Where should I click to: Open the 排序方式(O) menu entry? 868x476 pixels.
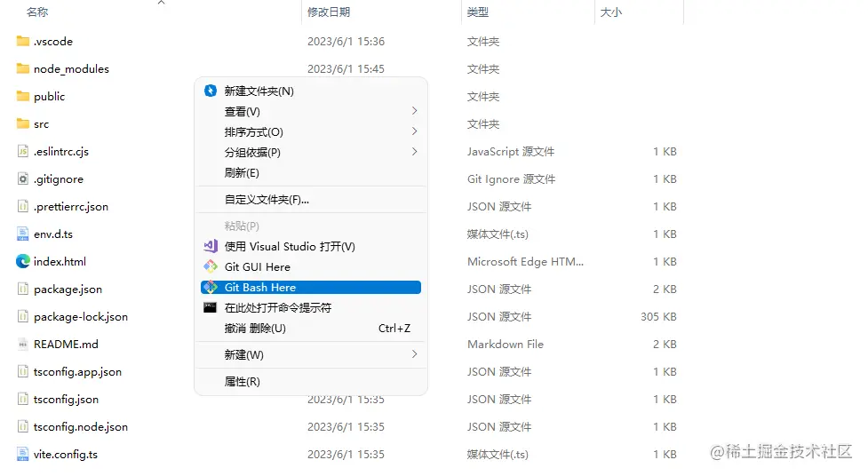tap(311, 131)
